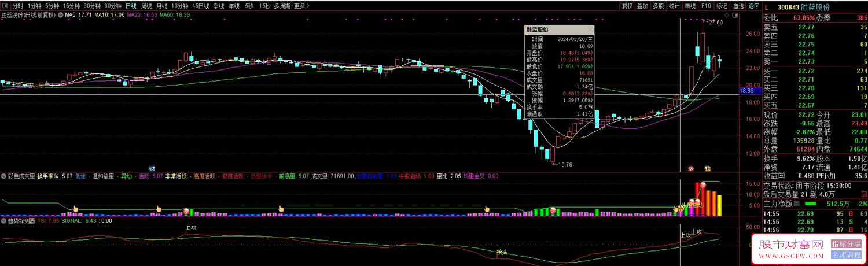Click the 牛股启动 signal label
The image size is (868, 266).
click(692, 205)
